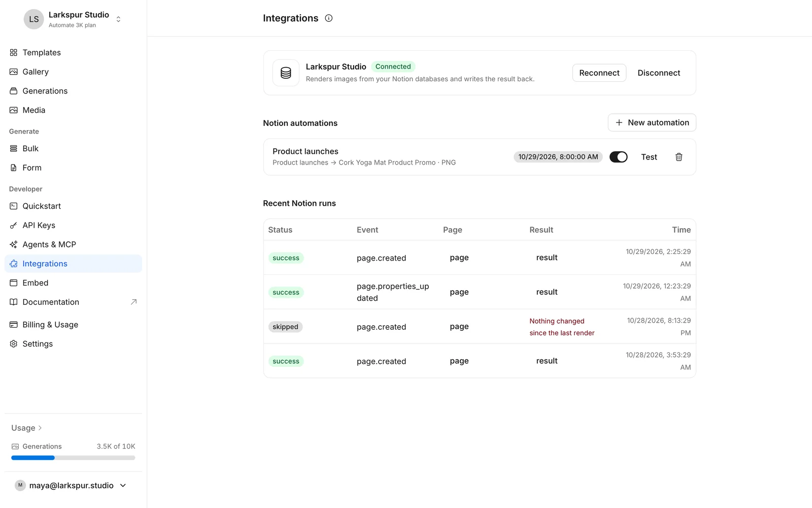Click the Disconnect button
Image resolution: width=812 pixels, height=508 pixels.
(659, 73)
